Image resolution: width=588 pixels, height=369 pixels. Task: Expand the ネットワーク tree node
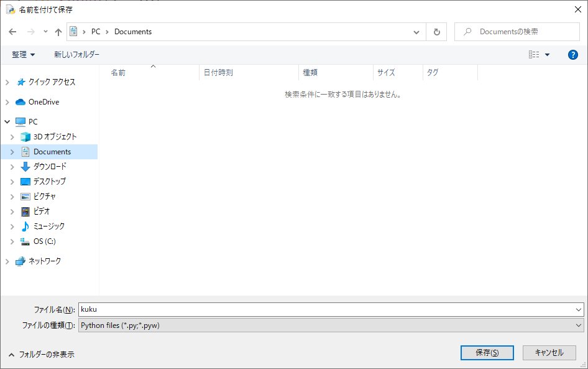click(7, 261)
